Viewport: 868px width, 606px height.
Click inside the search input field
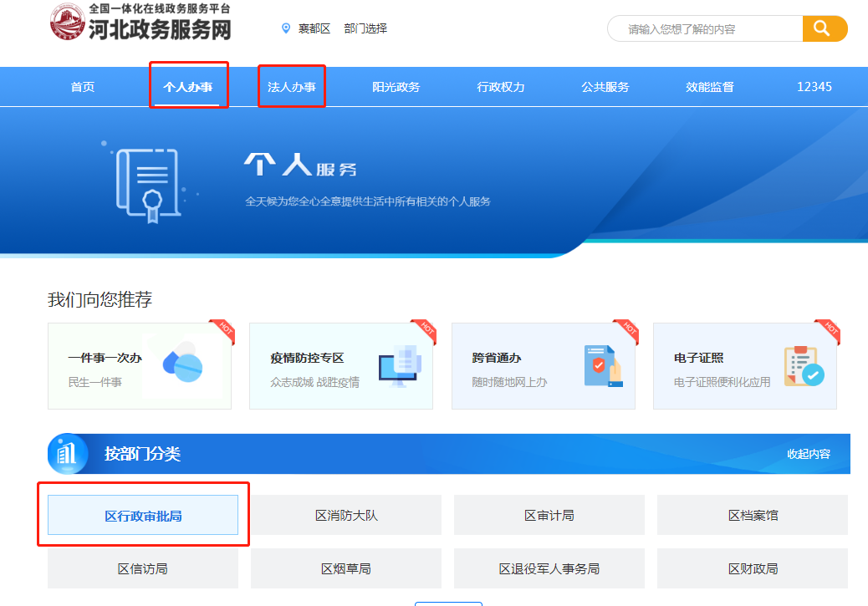pos(707,28)
